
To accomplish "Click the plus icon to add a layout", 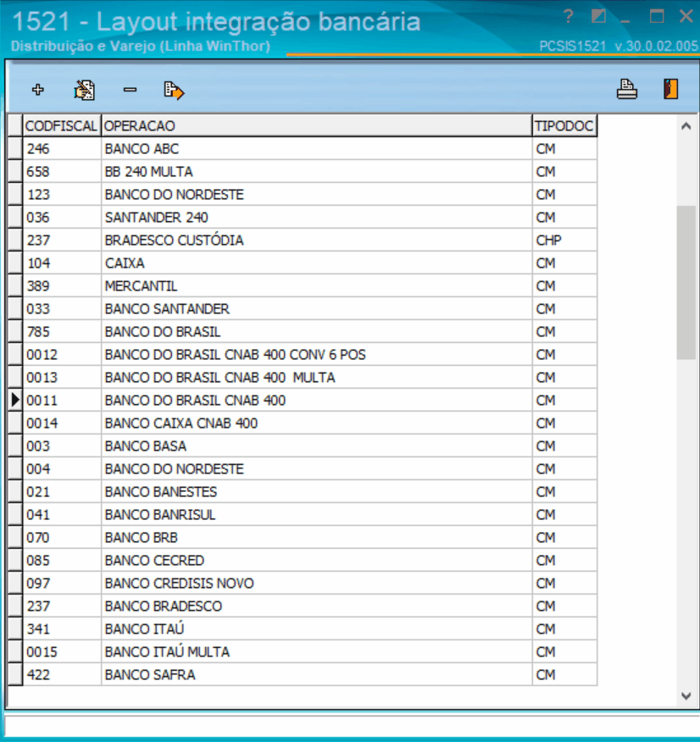I will [x=38, y=90].
